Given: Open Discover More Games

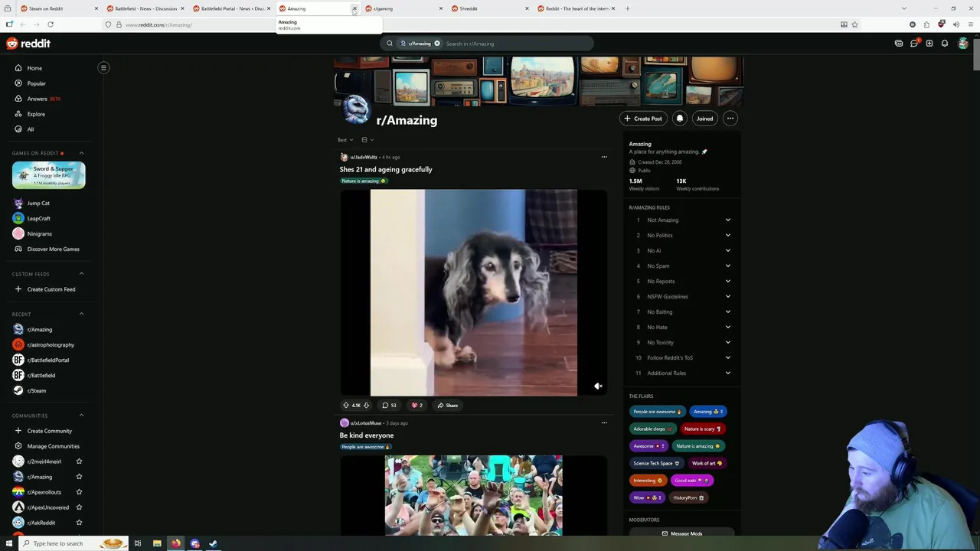Looking at the screenshot, I should (x=51, y=249).
